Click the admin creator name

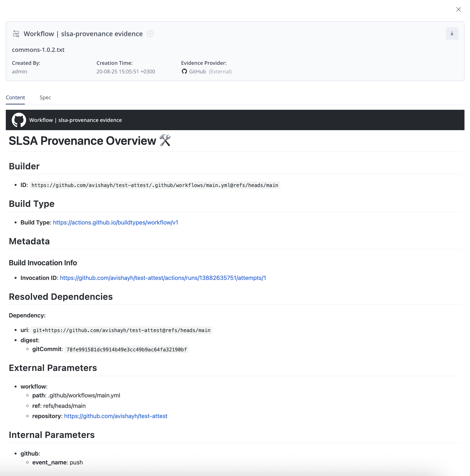coord(20,72)
